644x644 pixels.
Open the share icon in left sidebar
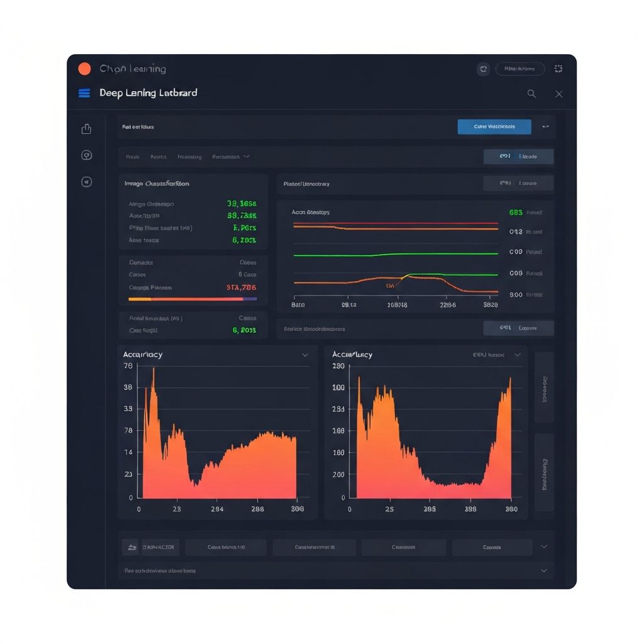click(x=87, y=129)
